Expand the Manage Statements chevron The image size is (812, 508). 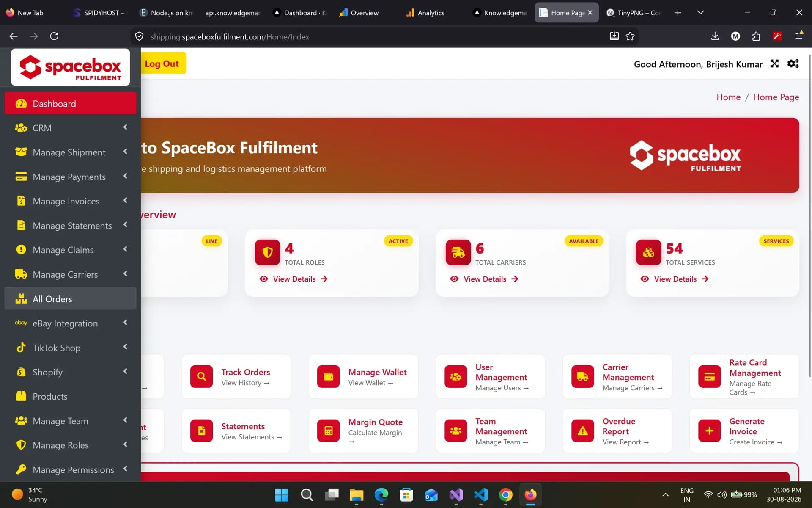[x=125, y=225]
